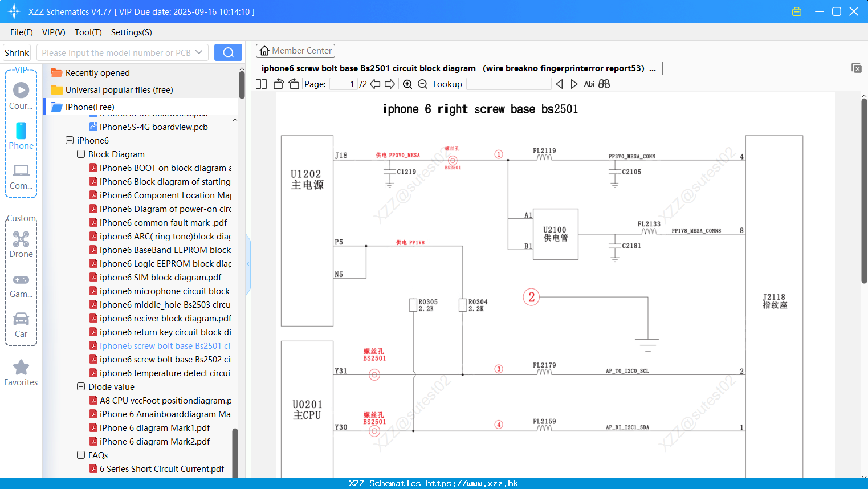
Task: Open iphone6 microphone circuit block file
Action: coord(160,291)
